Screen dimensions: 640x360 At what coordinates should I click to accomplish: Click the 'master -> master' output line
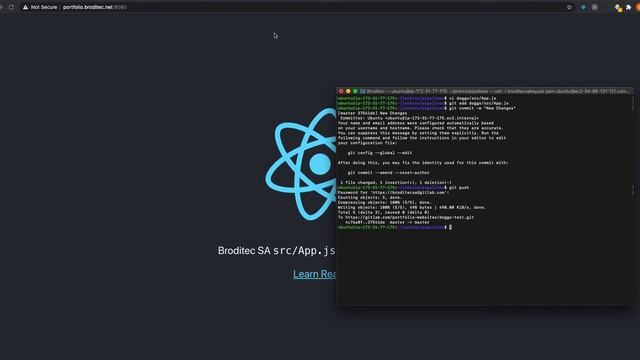(x=387, y=222)
